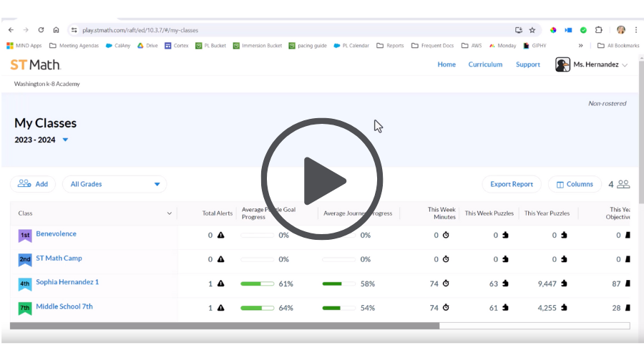Sort using the Class column chevron
Viewport: 644px width, 358px height.
170,213
